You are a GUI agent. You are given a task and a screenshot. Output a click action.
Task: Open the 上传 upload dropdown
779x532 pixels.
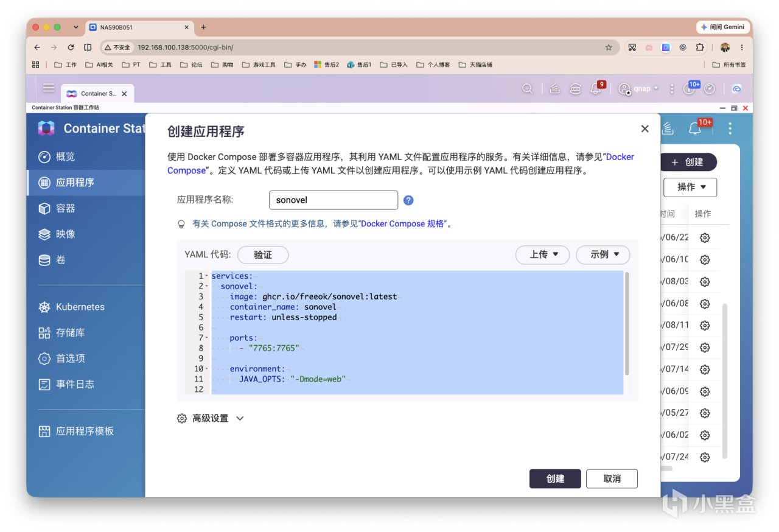click(x=542, y=254)
